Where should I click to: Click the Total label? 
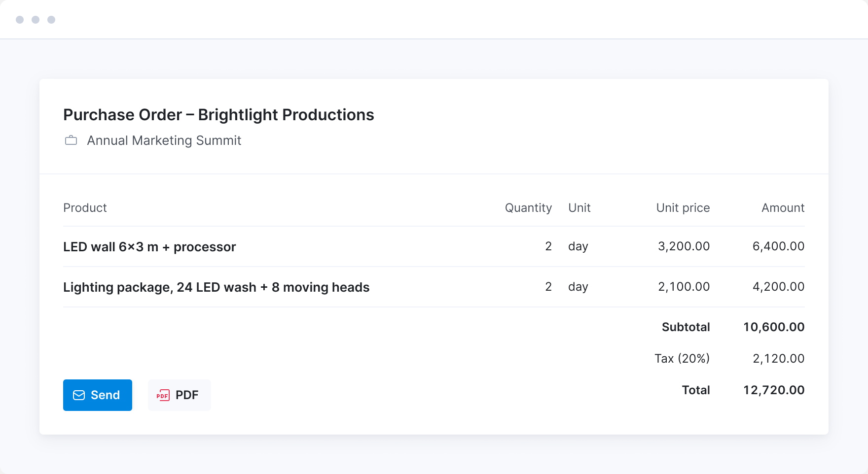(696, 390)
